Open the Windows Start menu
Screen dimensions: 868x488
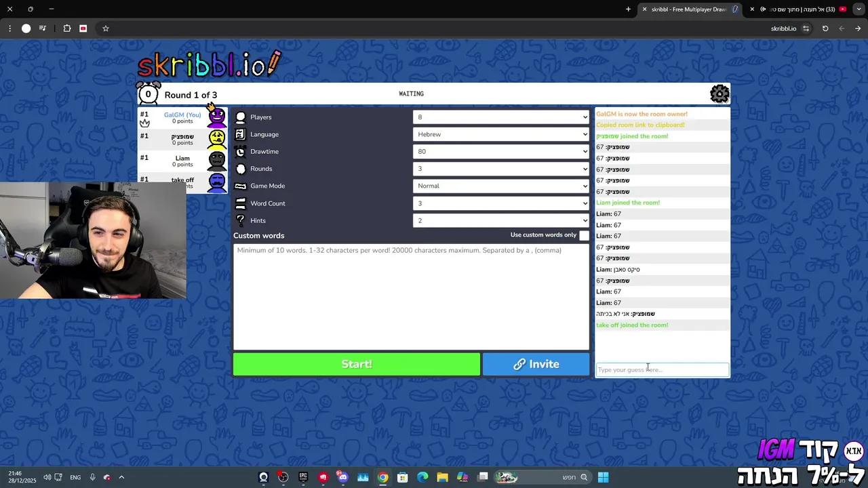click(603, 477)
